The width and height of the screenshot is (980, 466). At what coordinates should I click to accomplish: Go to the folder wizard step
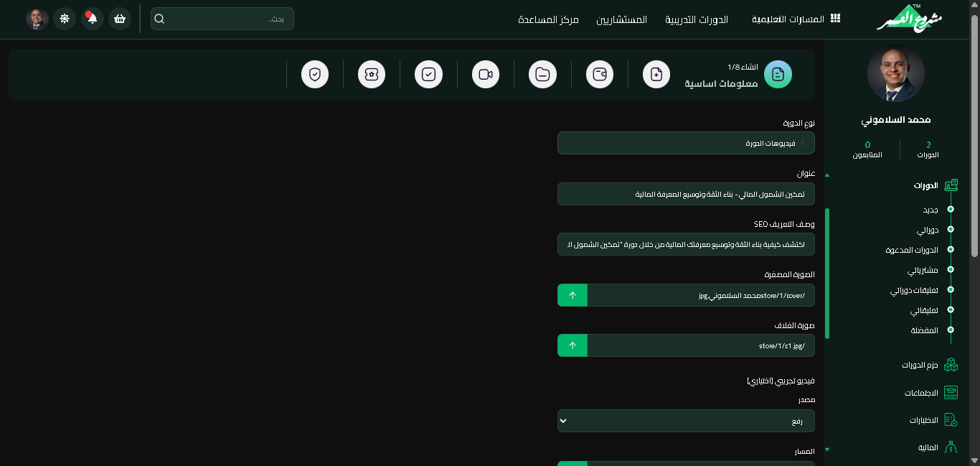point(542,75)
